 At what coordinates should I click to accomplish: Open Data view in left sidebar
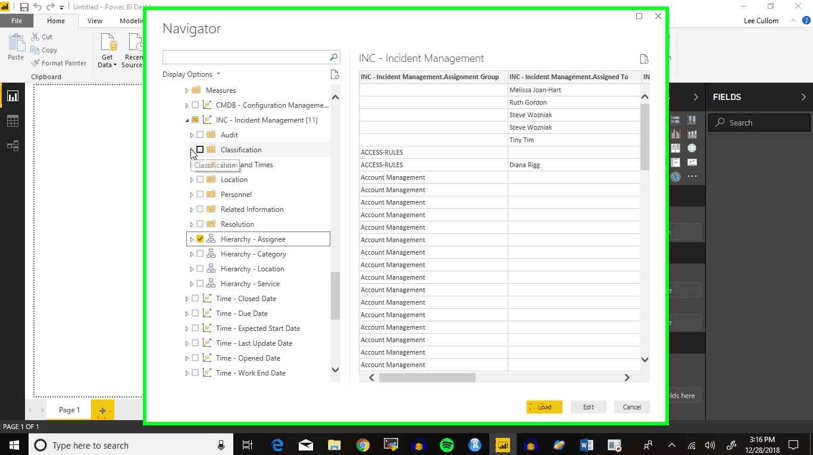point(12,121)
